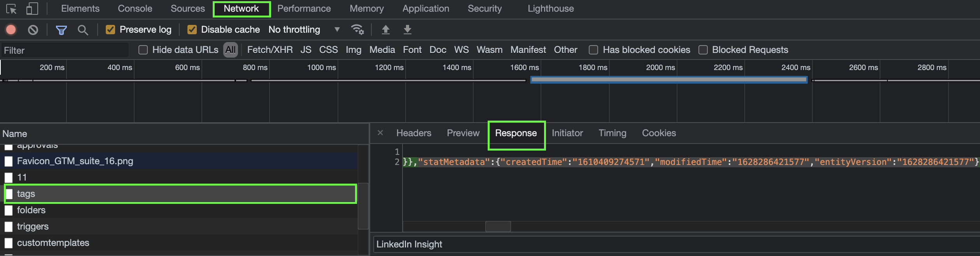Open the Preview tab of request

463,133
